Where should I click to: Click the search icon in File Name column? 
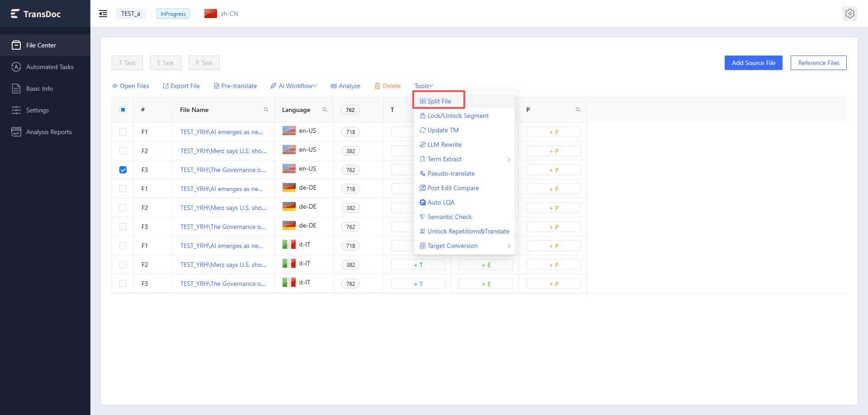click(266, 110)
